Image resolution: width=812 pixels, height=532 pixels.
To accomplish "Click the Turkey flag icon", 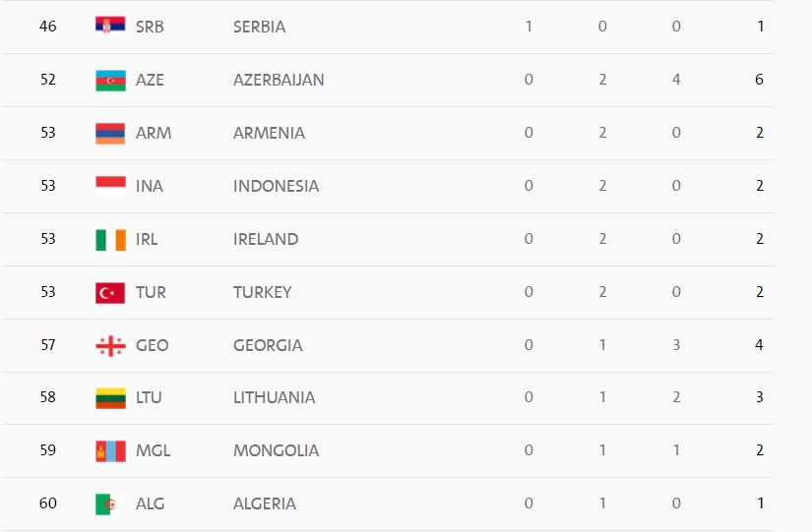I will pos(109,292).
